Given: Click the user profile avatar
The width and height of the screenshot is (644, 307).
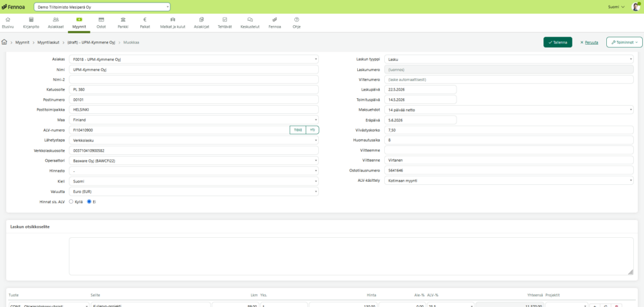Looking at the screenshot, I should tap(635, 6).
